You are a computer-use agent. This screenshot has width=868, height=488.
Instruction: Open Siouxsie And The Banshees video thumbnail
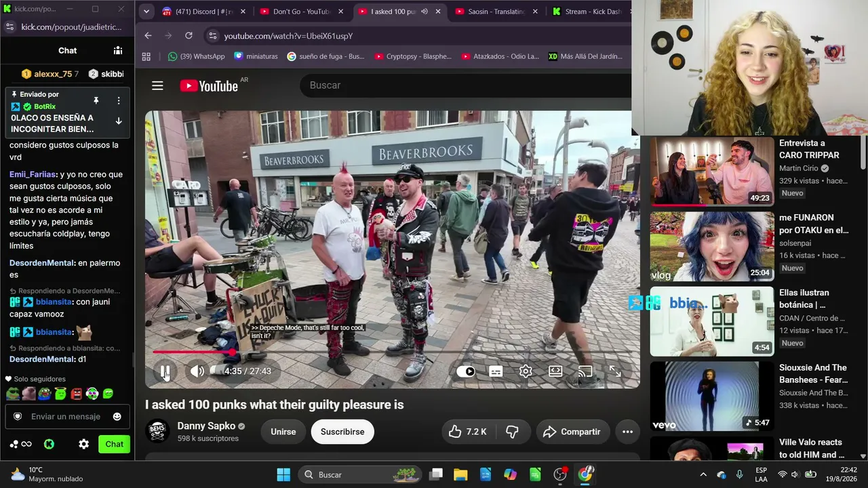point(712,396)
